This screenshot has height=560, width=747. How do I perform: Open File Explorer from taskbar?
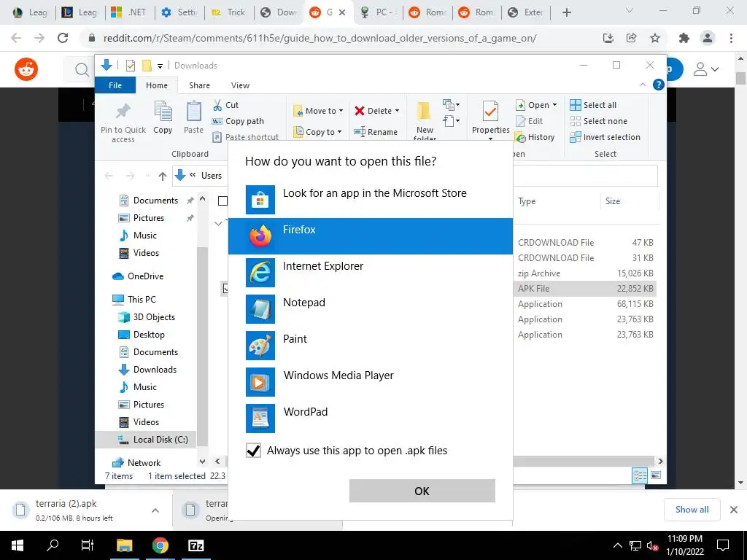pyautogui.click(x=124, y=545)
